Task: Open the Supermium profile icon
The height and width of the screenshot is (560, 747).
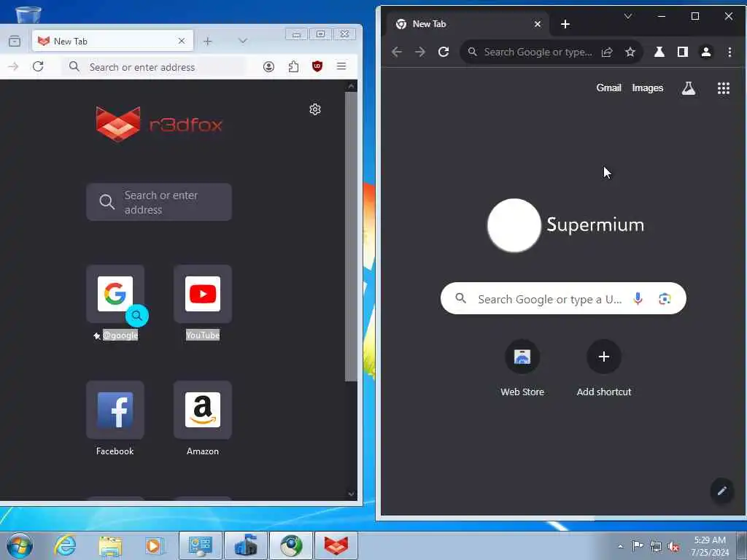Action: pos(706,52)
